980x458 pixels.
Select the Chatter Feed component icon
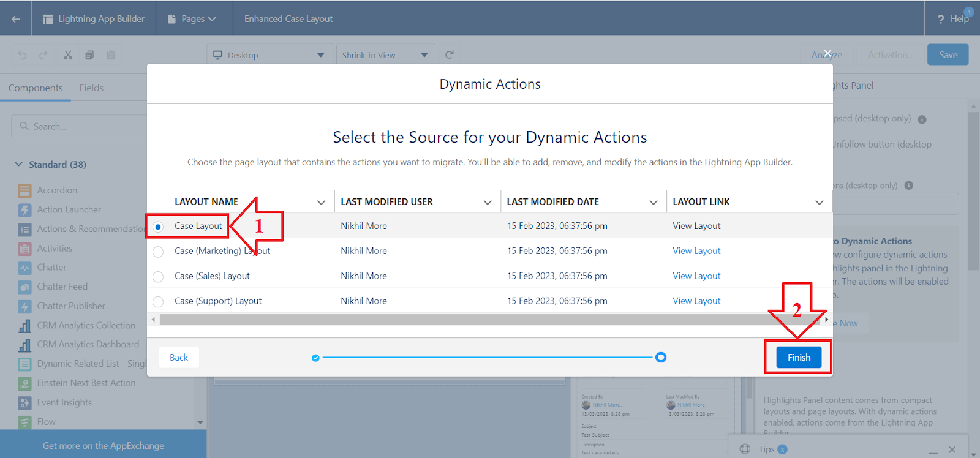pos(24,287)
